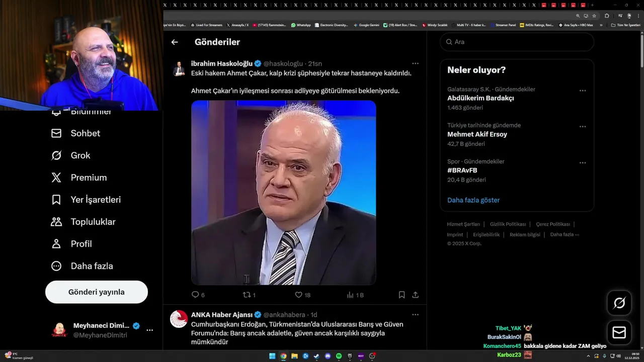This screenshot has height=362, width=644.
Task: Open browser zoom magnifier icon
Action: click(578, 16)
